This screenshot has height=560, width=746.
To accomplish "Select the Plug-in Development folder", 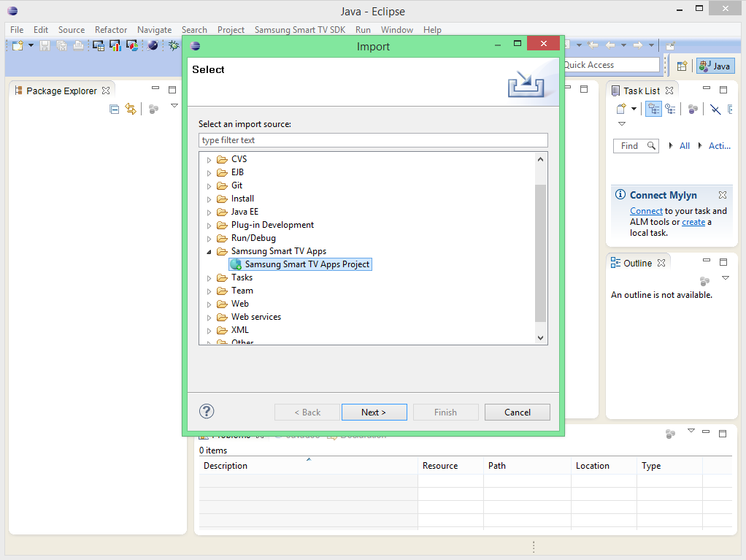I will [272, 225].
